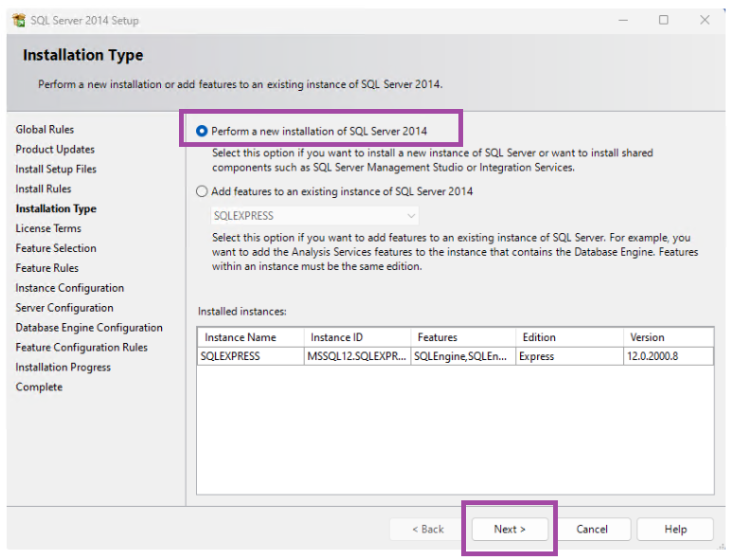Select Install Setup Files step

[x=56, y=169]
